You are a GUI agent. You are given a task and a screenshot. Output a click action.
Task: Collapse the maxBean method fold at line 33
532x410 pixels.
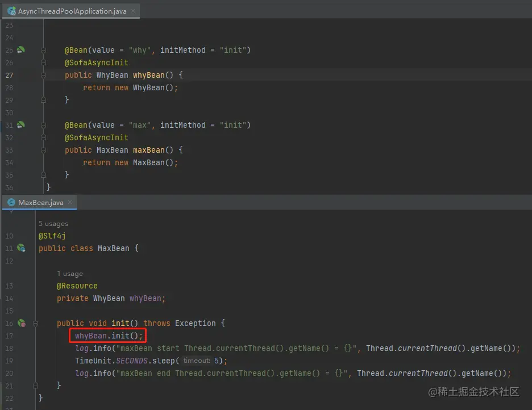pos(43,150)
